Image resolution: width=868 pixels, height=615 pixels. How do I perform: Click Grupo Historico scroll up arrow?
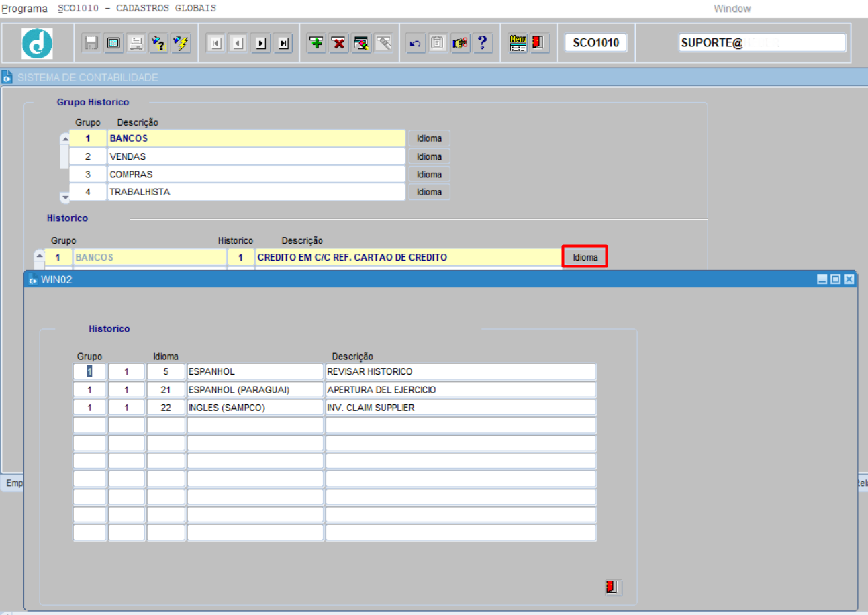pos(65,139)
